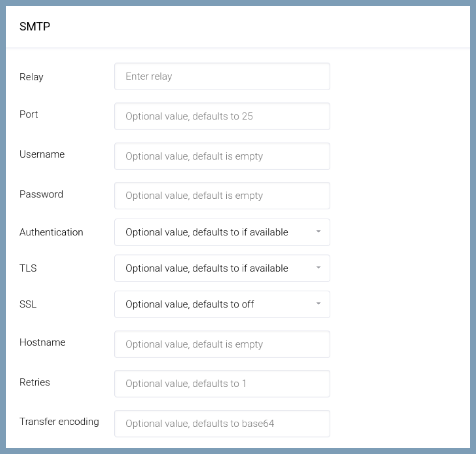
Task: Focus the Retries input box
Action: pyautogui.click(x=222, y=384)
